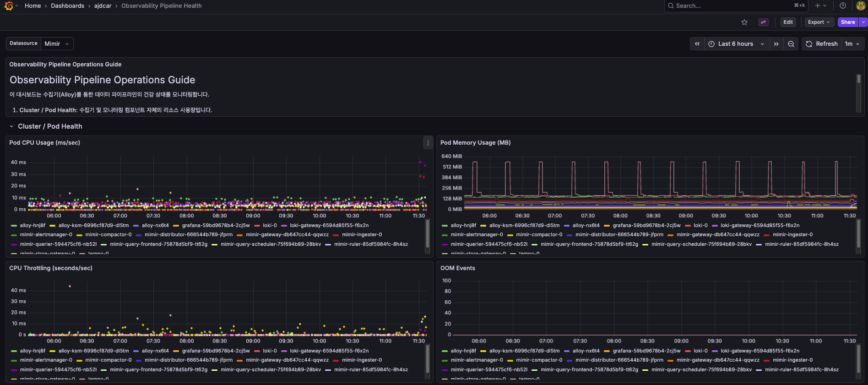The image size is (868, 385).
Task: Click the Pod CPU Usage legend scrollbar
Action: coord(428,236)
